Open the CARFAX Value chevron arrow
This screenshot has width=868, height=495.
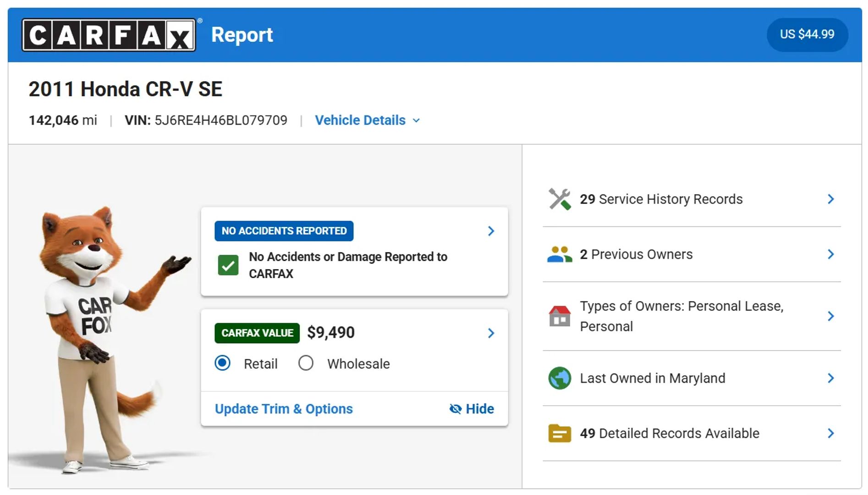(491, 333)
